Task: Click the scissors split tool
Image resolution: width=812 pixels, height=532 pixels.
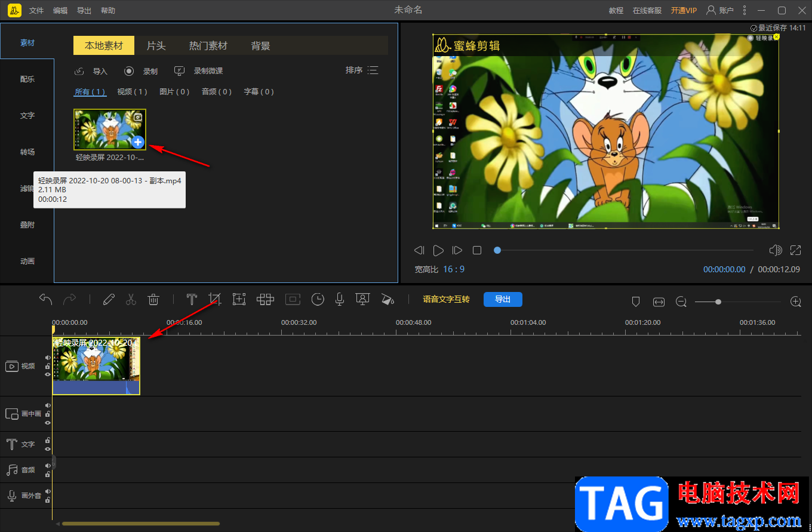Action: tap(131, 299)
